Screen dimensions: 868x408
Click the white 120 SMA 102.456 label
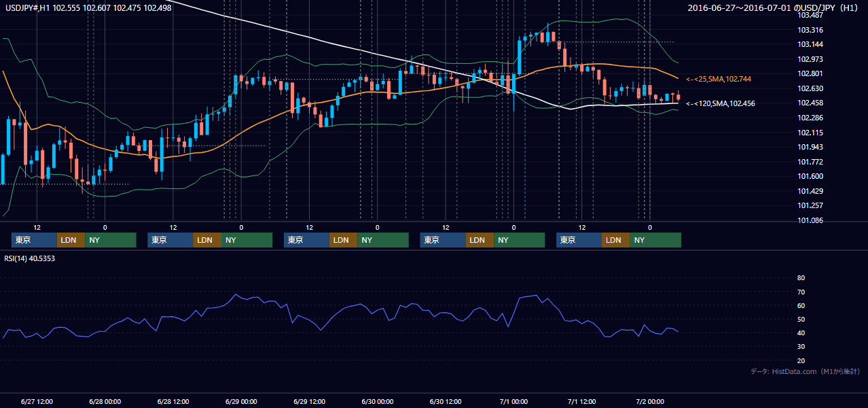(721, 103)
